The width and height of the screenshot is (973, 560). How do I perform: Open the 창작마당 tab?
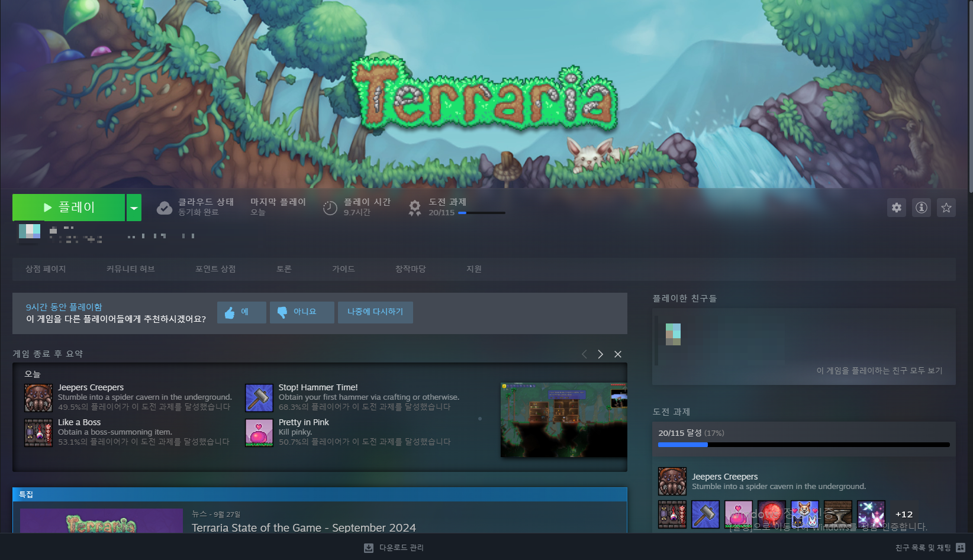coord(411,269)
